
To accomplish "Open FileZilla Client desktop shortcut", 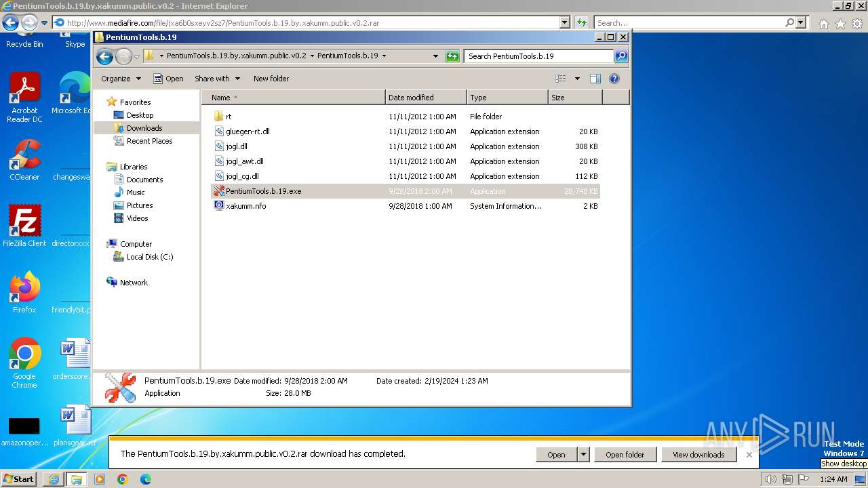I will [25, 226].
